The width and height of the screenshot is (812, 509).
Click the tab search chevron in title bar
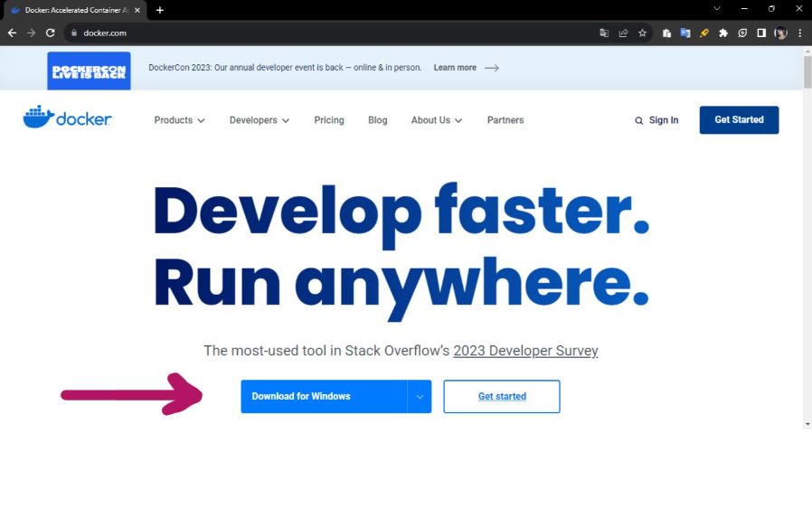(717, 8)
